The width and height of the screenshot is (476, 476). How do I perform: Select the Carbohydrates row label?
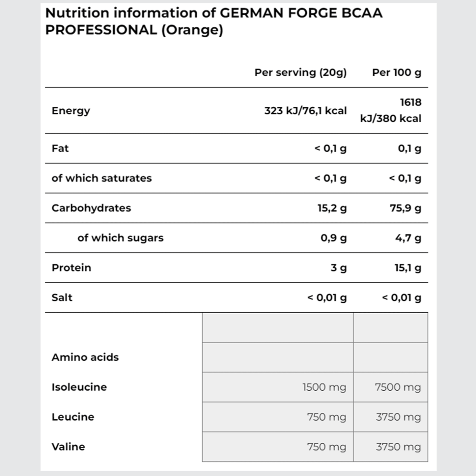[91, 208]
